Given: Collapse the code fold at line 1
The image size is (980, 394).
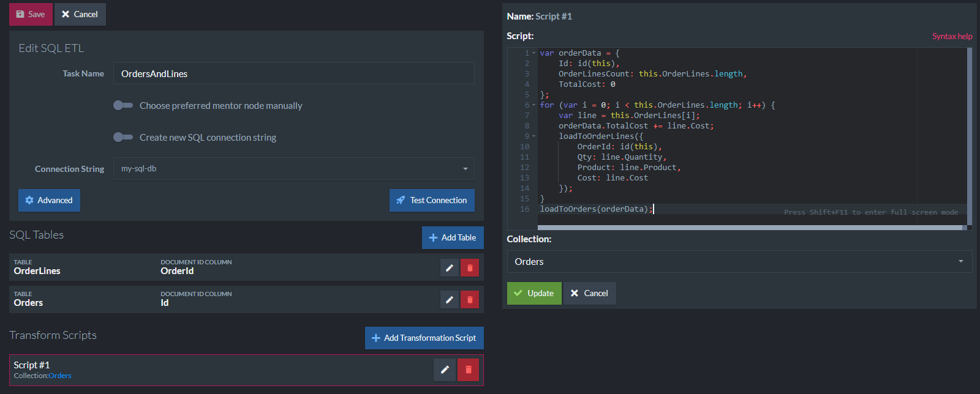Looking at the screenshot, I should (x=533, y=53).
